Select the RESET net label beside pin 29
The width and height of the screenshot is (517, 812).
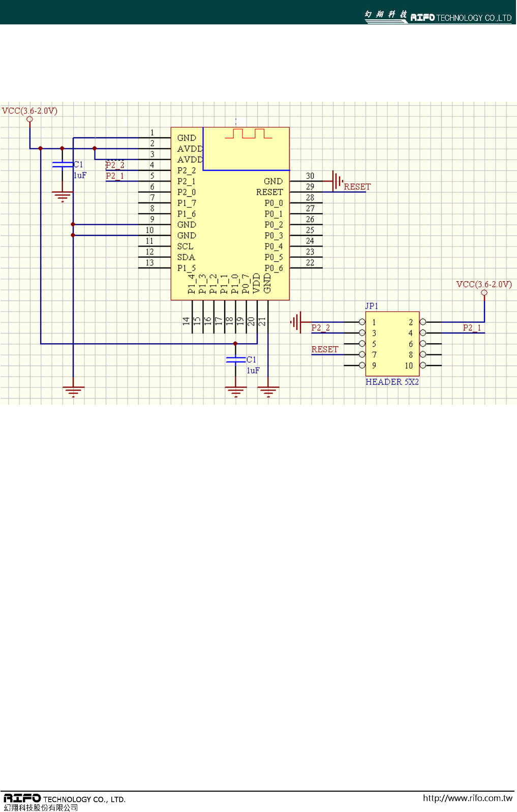[x=357, y=187]
